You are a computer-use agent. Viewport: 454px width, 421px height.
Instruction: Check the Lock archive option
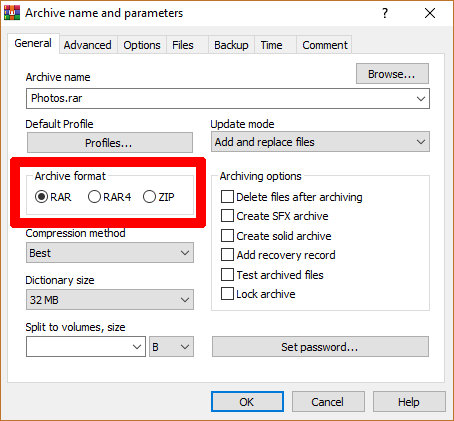tap(227, 294)
